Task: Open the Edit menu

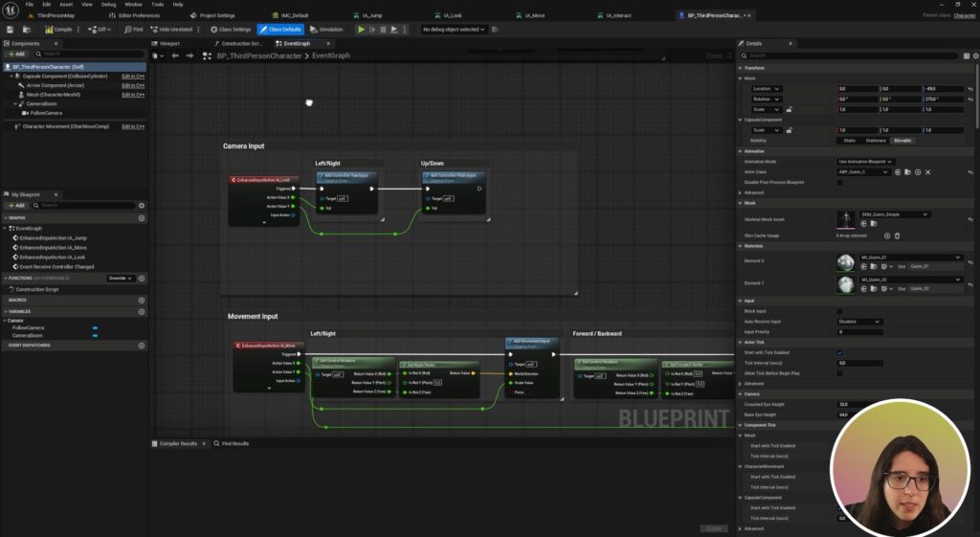Action: (x=46, y=5)
